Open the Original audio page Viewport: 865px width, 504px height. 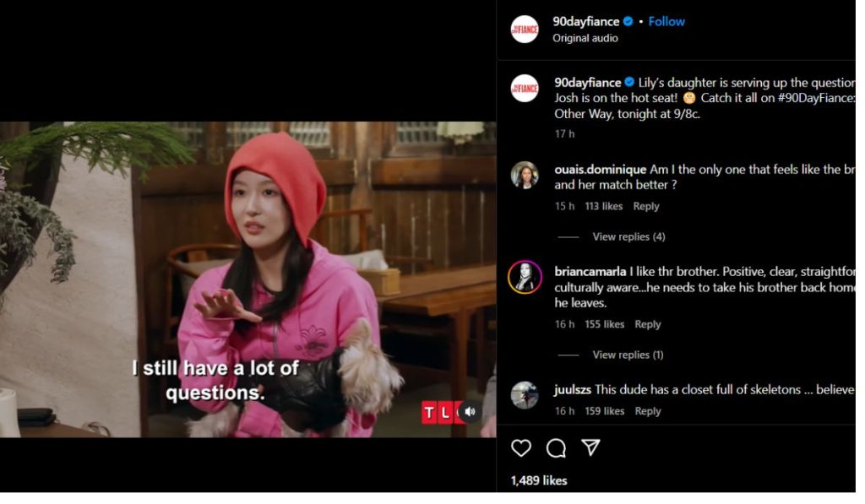click(585, 38)
